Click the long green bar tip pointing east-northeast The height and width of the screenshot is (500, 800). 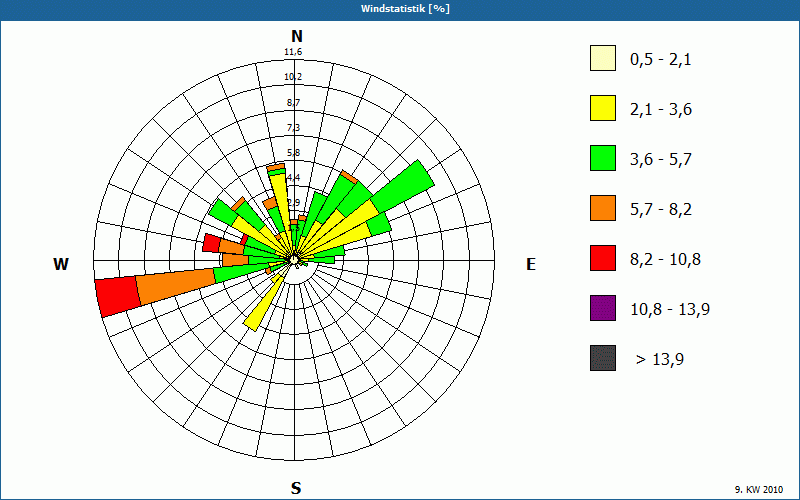[403, 186]
